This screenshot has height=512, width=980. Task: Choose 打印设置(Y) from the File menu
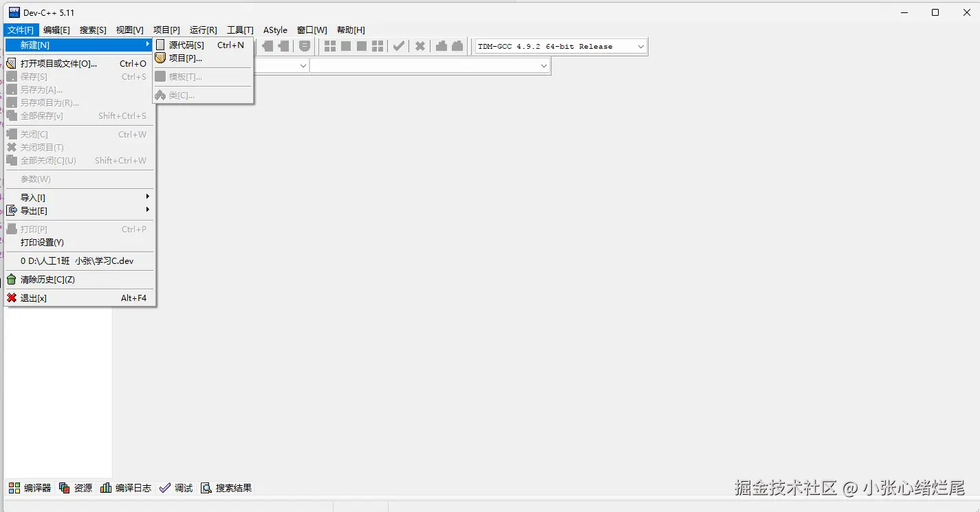(80, 242)
